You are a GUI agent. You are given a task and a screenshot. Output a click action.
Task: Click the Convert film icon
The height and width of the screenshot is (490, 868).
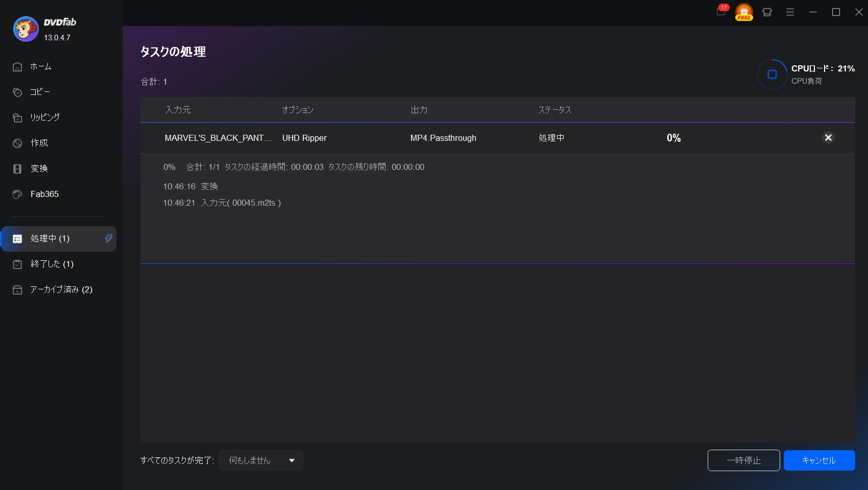coord(17,169)
